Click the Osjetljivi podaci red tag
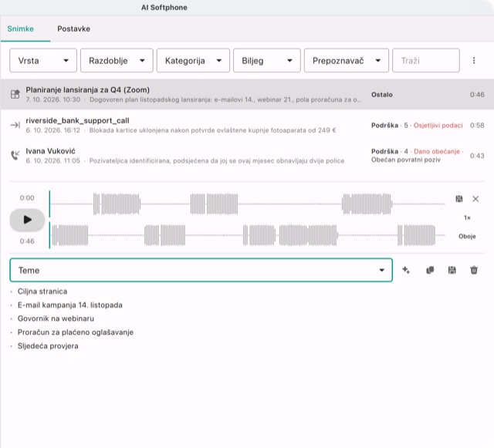 pyautogui.click(x=438, y=126)
